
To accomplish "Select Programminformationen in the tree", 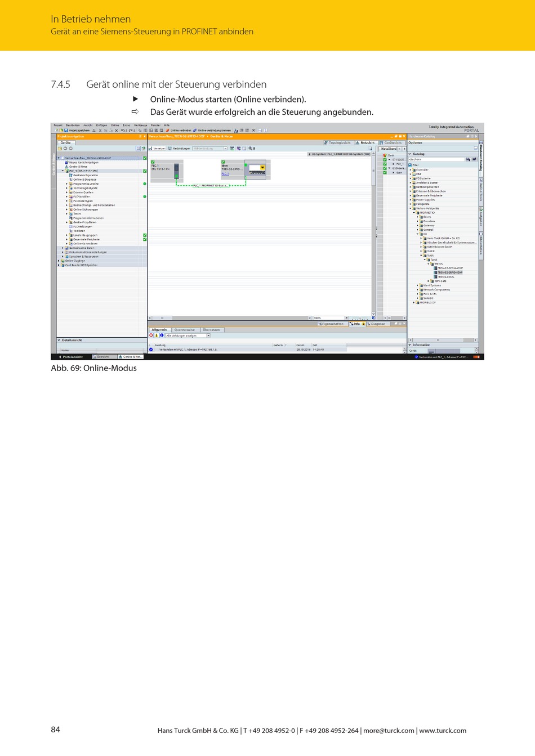I will pos(87,218).
